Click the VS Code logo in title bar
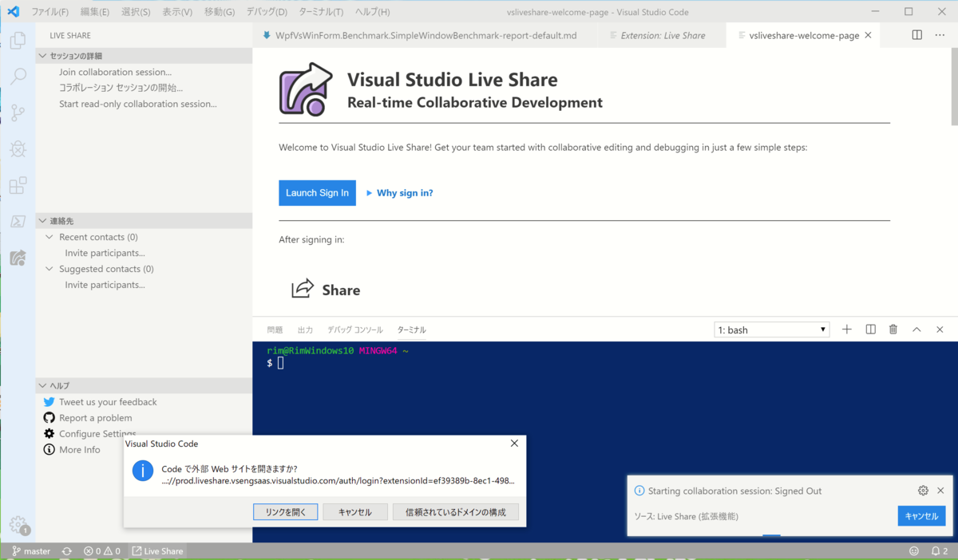The height and width of the screenshot is (560, 958). pyautogui.click(x=13, y=12)
